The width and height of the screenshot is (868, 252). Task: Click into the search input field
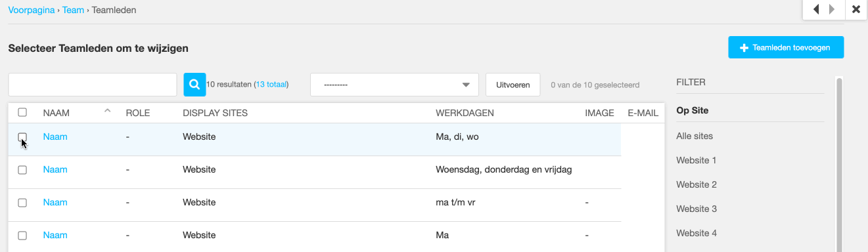(x=93, y=85)
